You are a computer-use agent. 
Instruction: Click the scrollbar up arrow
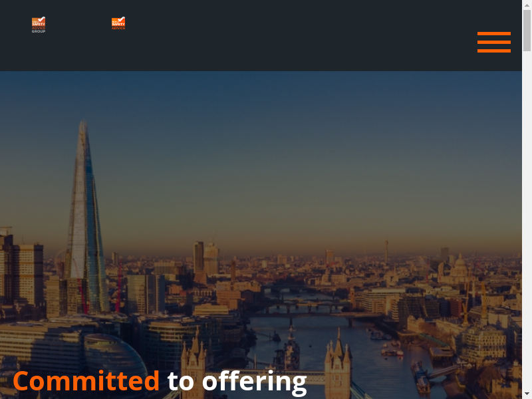pos(527,5)
